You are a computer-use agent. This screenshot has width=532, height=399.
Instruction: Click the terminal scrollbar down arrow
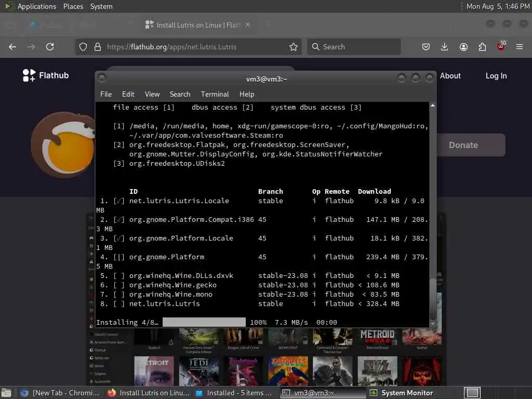coord(433,324)
